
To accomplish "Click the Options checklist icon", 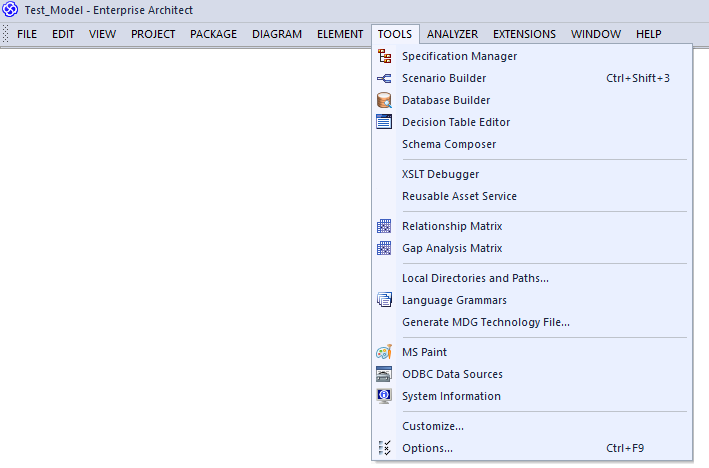I will click(384, 448).
